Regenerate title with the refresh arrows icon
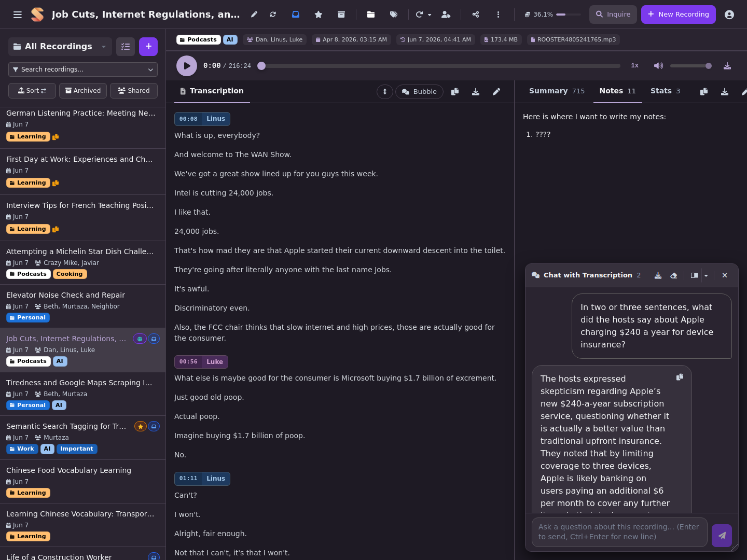Viewport: 747px width, 560px height. tap(273, 15)
